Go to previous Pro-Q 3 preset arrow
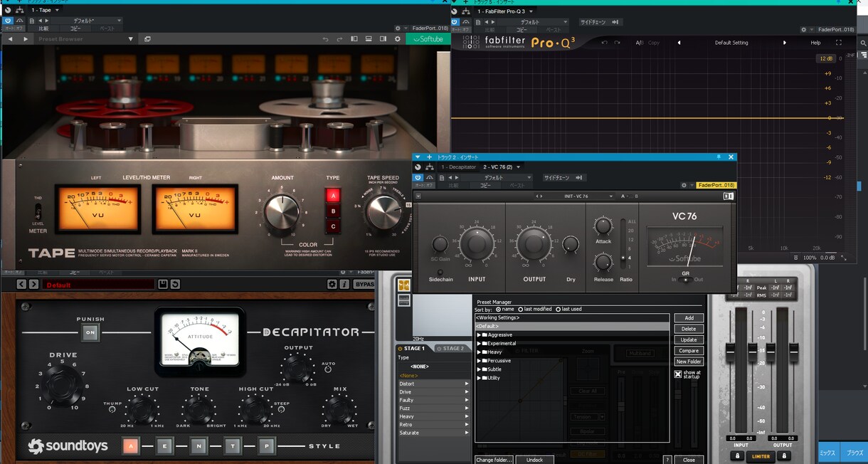This screenshot has height=464, width=868. pos(679,43)
